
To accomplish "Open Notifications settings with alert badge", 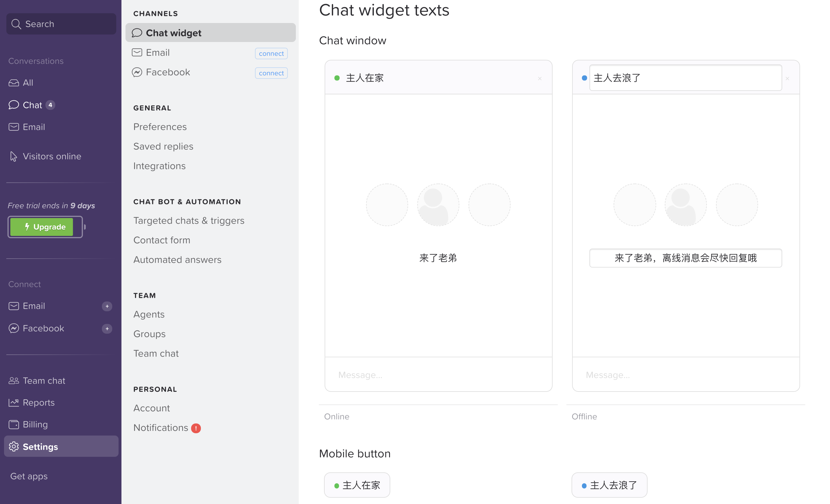I will (161, 427).
